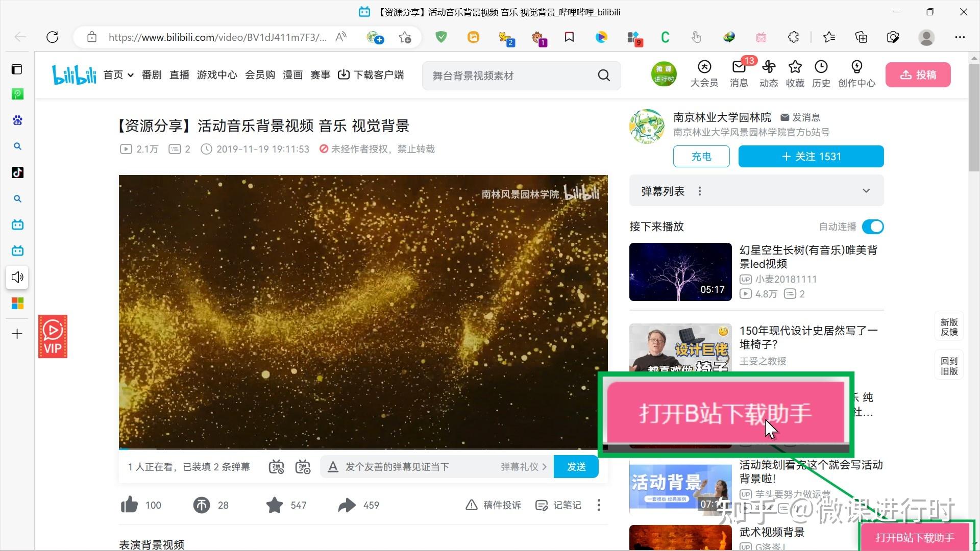
Task: Click the star favorite icon under video
Action: [x=275, y=505]
